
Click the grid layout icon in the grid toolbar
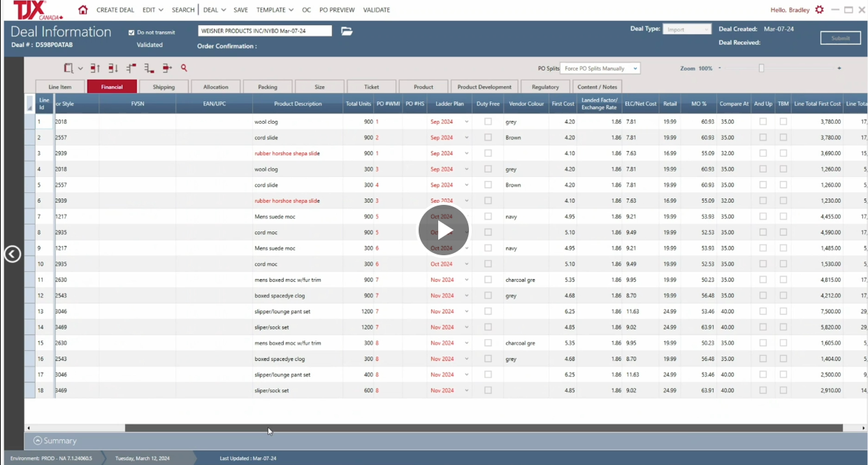click(68, 68)
